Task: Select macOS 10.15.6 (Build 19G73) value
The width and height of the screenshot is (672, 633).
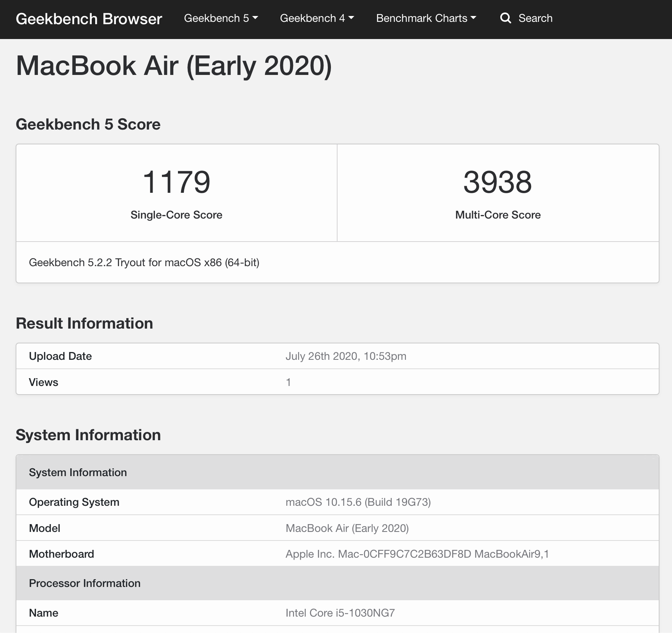Action: pyautogui.click(x=358, y=502)
